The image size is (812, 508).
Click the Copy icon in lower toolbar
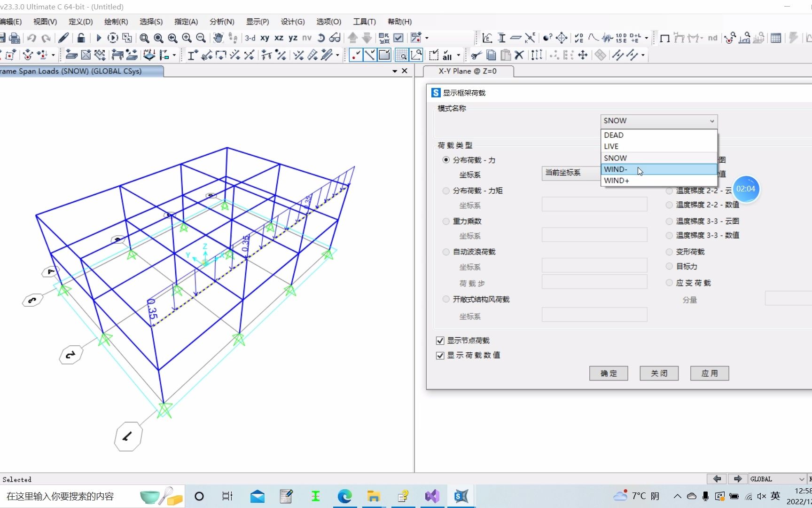click(x=491, y=55)
